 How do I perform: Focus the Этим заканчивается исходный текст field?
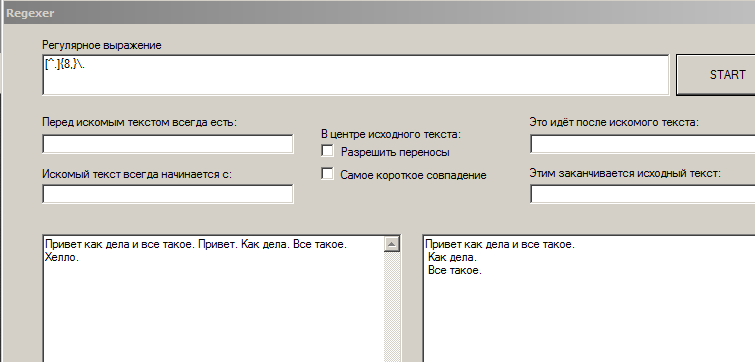642,194
